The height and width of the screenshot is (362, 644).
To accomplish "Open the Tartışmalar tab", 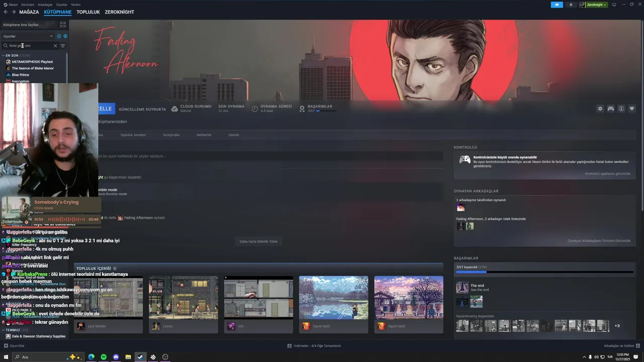I will (171, 135).
